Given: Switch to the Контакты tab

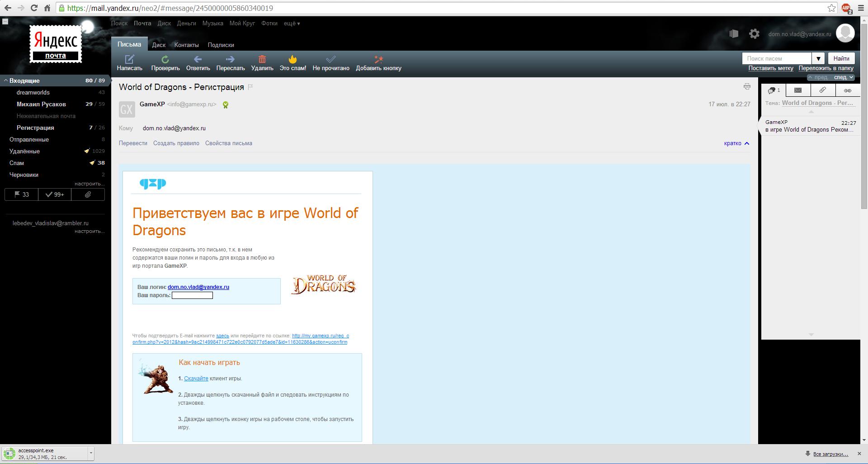Looking at the screenshot, I should (186, 45).
